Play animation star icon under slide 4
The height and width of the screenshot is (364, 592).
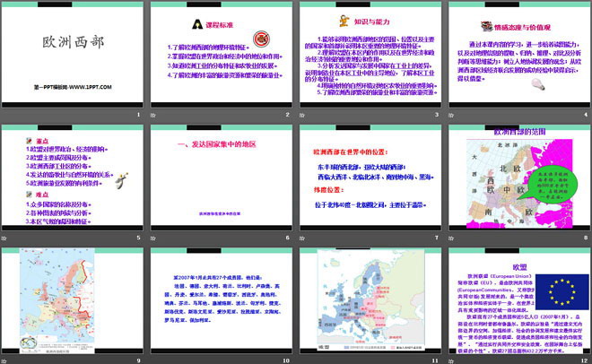[451, 115]
